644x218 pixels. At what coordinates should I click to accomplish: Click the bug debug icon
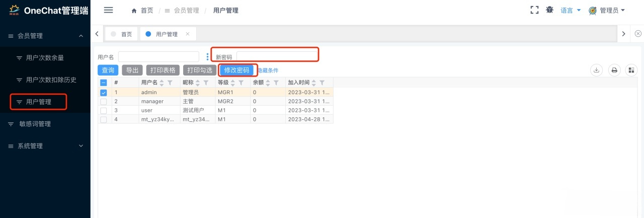[x=549, y=10]
